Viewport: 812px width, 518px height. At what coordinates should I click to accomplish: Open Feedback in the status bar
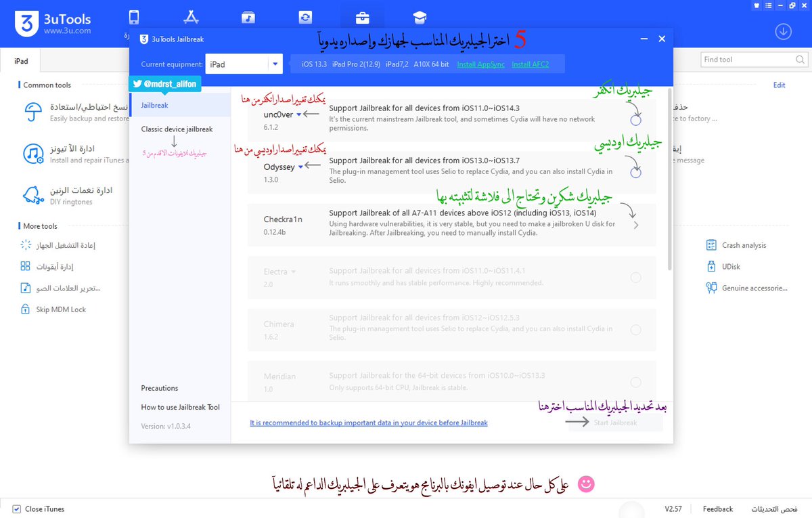pos(718,509)
